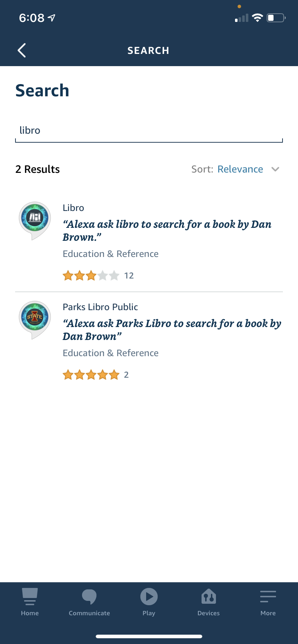Open the More menu icon
This screenshot has width=298, height=644.
[x=268, y=597]
